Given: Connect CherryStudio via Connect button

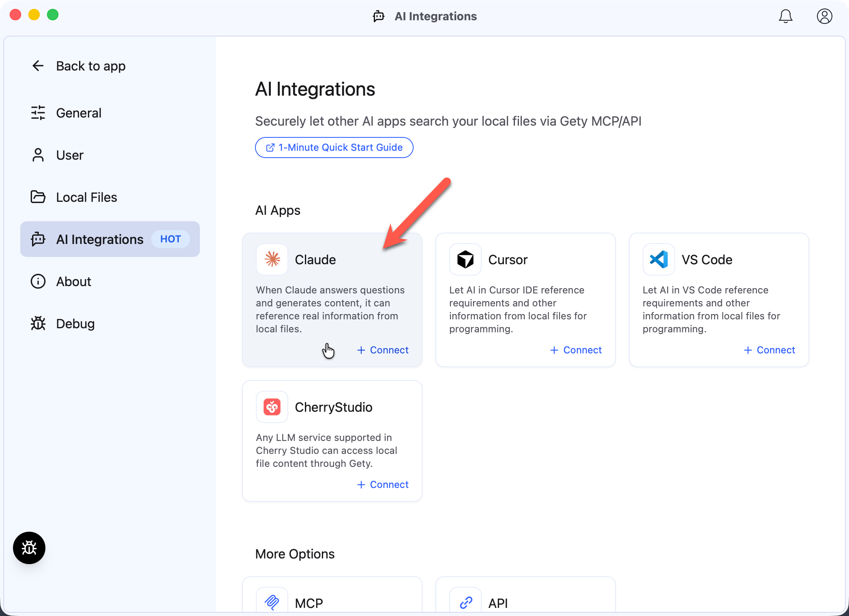Looking at the screenshot, I should coord(382,484).
